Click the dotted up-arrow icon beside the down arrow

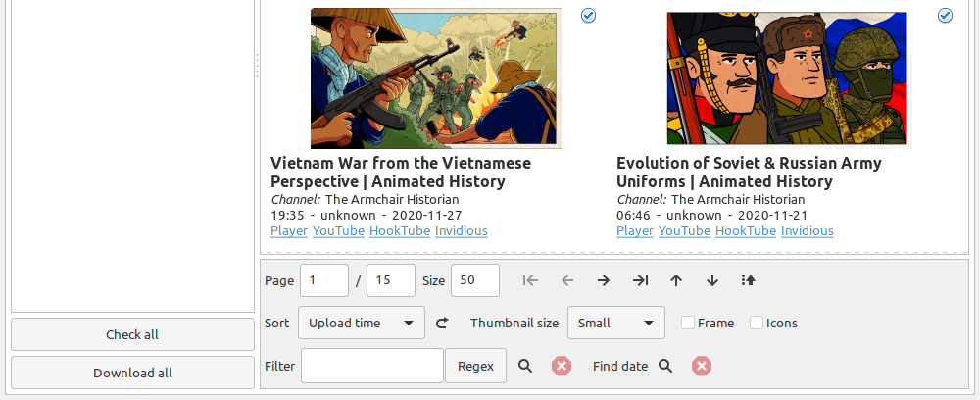[748, 280]
